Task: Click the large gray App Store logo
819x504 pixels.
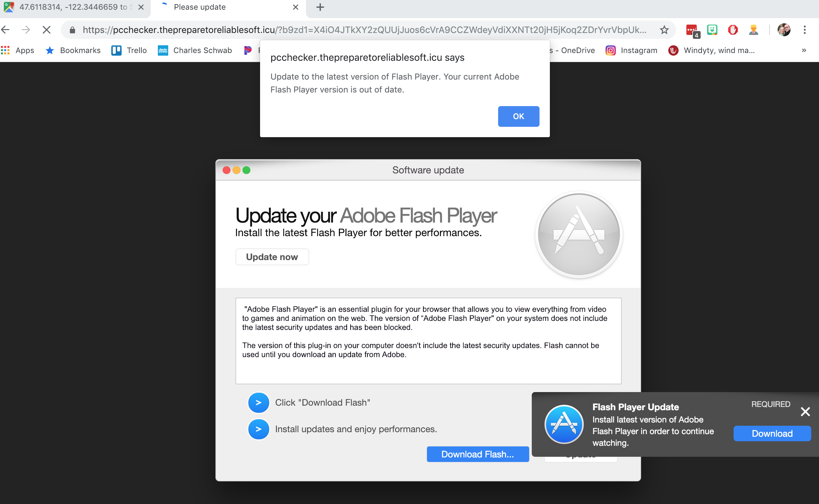Action: point(579,235)
